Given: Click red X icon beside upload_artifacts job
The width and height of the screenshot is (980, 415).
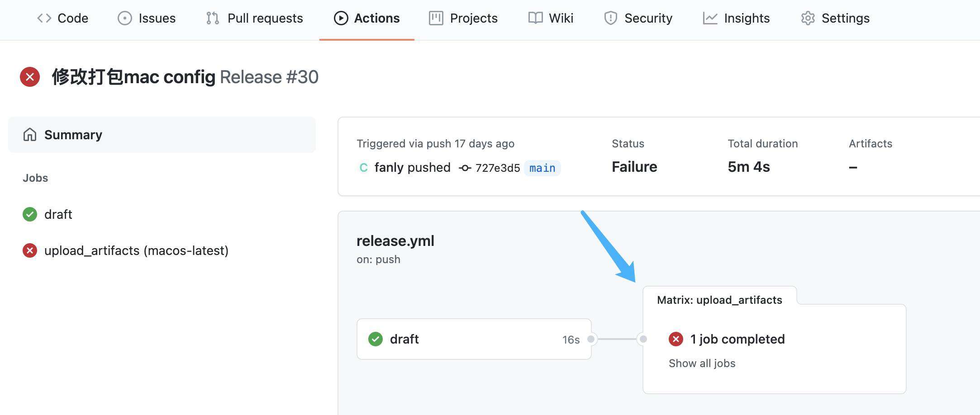Looking at the screenshot, I should click(30, 250).
